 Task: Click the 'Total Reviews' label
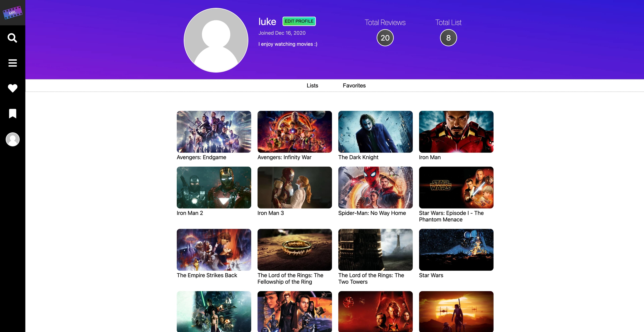[385, 22]
